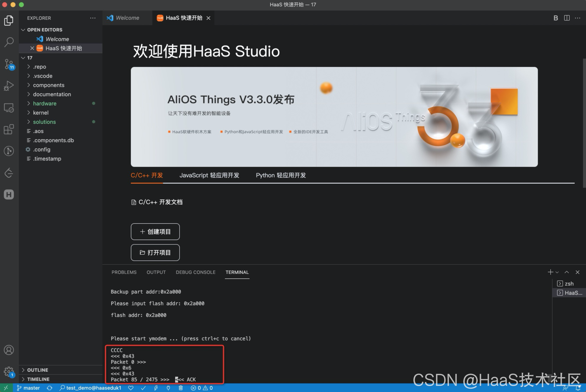Open the Run and Debug view
Viewport: 586px width, 392px height.
tap(9, 86)
